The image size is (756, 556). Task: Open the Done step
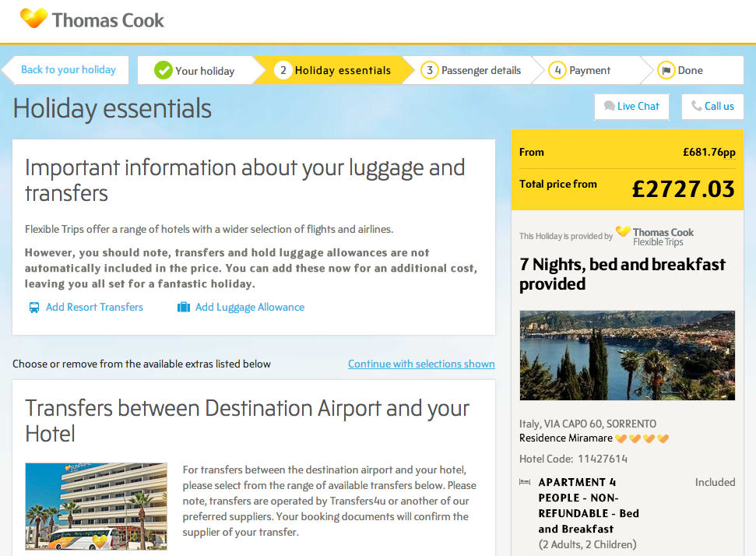[693, 70]
